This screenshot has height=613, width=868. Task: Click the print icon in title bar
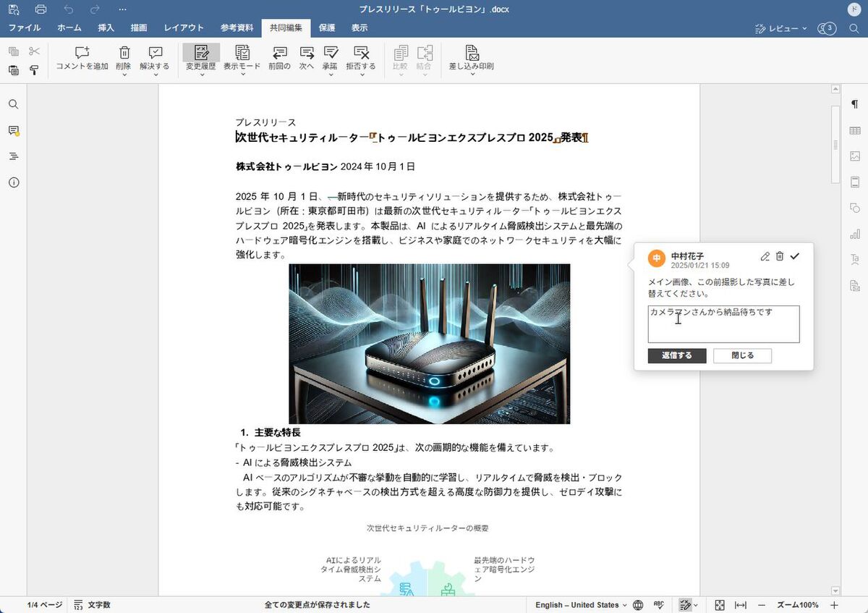[41, 9]
